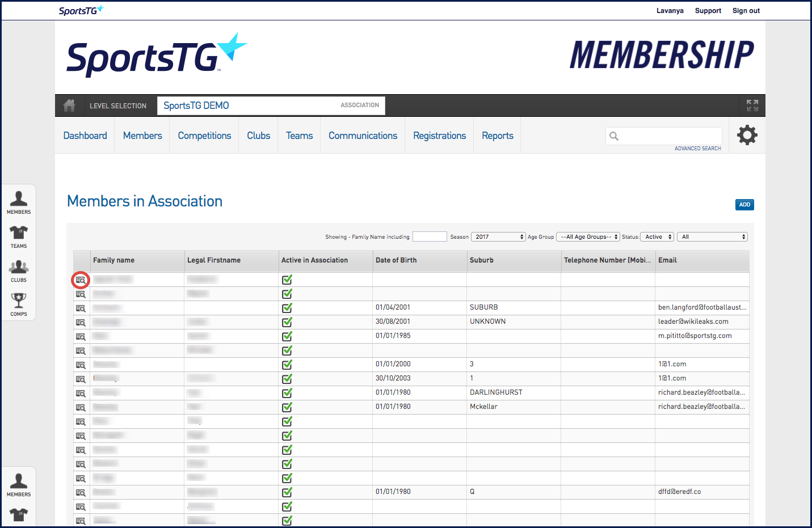
Task: Toggle active checkbox for Mckellar member
Action: point(287,407)
